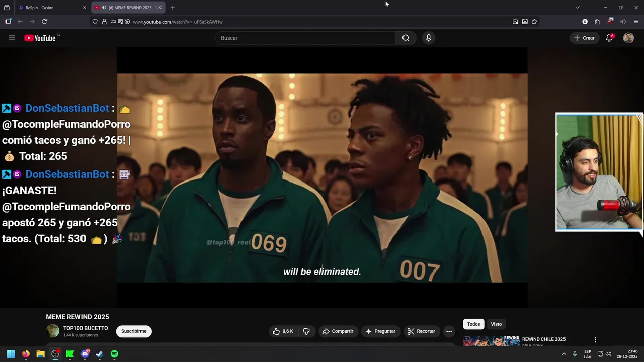Focus the Buscar search field
This screenshot has width=644, height=362.
[x=305, y=38]
